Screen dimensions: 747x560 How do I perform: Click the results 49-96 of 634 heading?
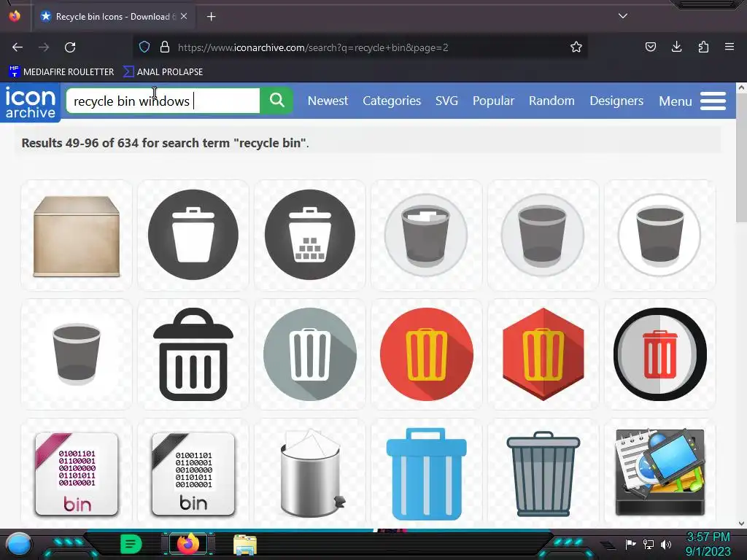point(166,143)
